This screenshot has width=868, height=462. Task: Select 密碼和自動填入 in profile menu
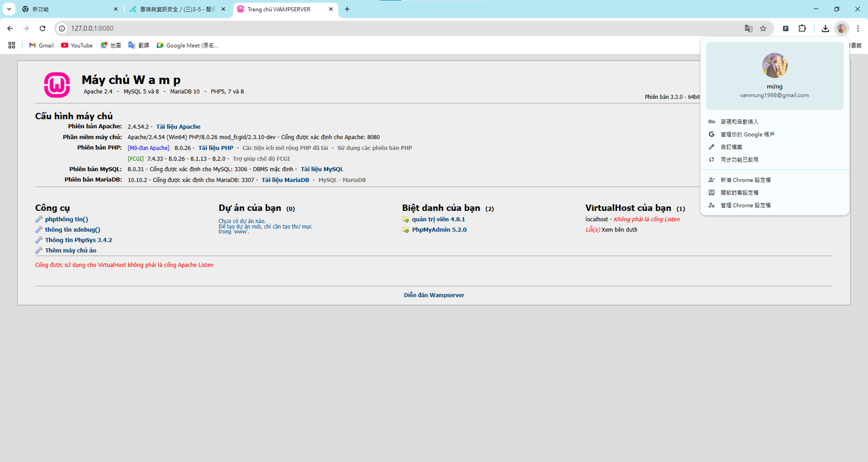coord(739,122)
